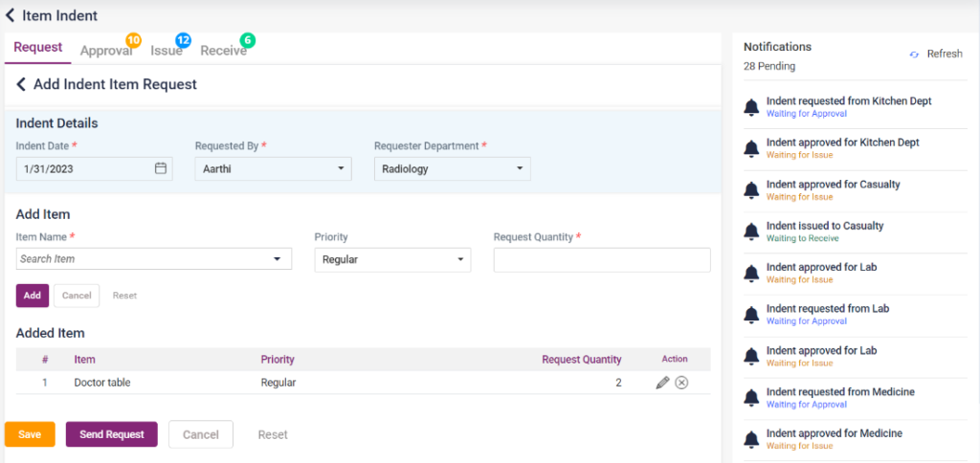Screen dimensions: 980x463
Task: Open Indent requested from Kitchen Dept notification
Action: [x=848, y=101]
